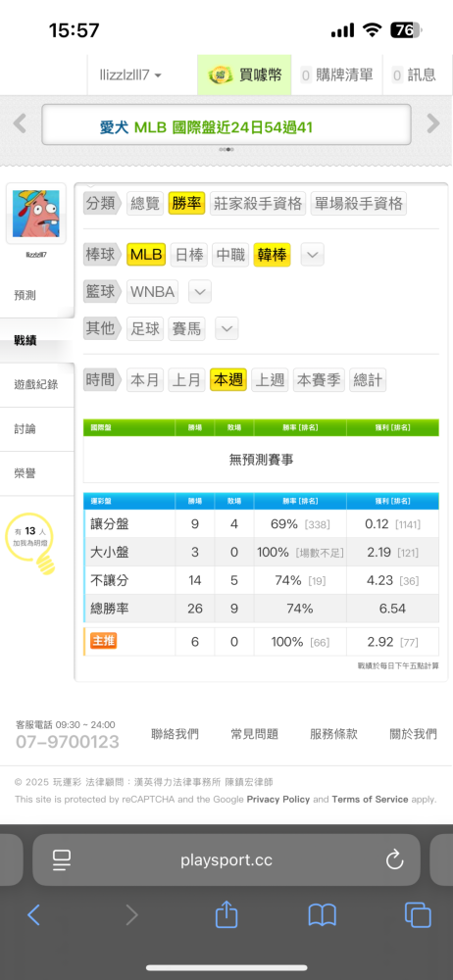Click the 6.54 total profit value
453x980 pixels.
coord(392,609)
